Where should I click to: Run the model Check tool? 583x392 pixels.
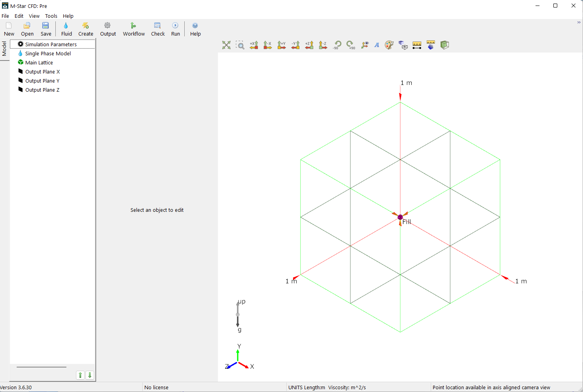[x=158, y=29]
